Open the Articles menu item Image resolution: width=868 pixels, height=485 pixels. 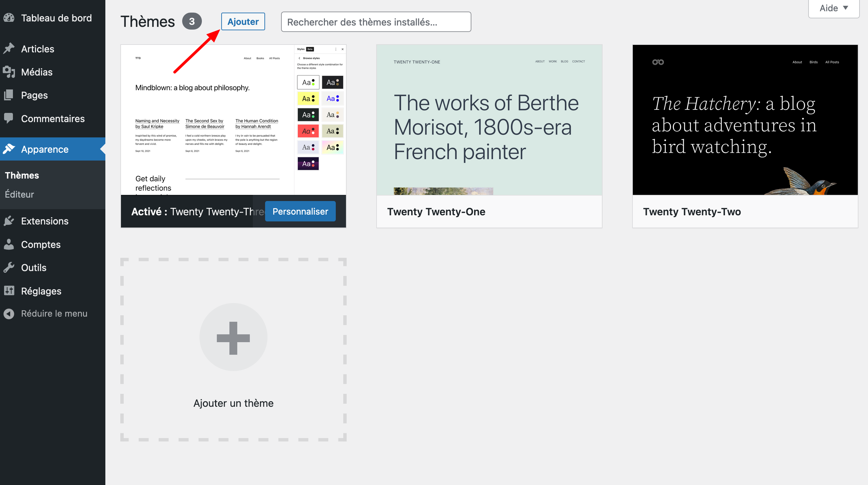pyautogui.click(x=53, y=49)
